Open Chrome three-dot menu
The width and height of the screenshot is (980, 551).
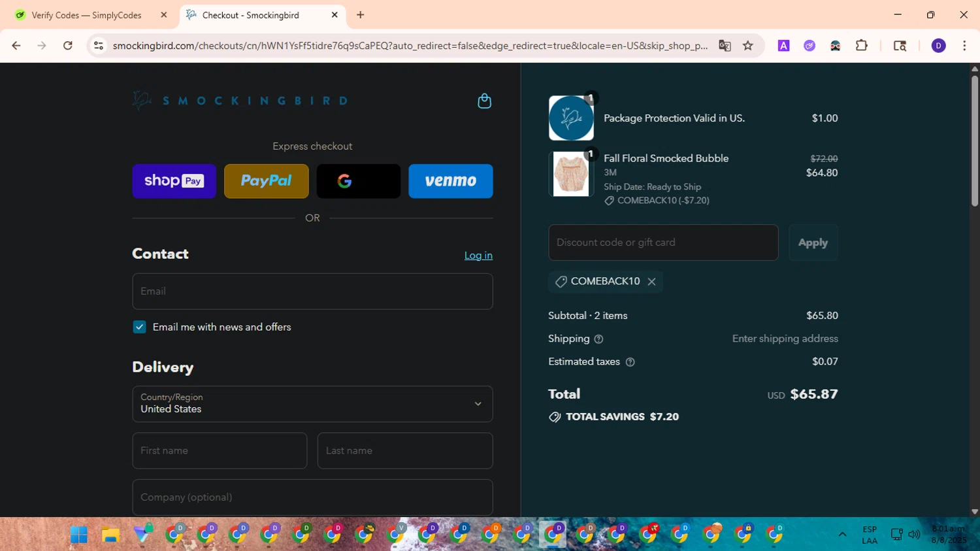point(964,46)
